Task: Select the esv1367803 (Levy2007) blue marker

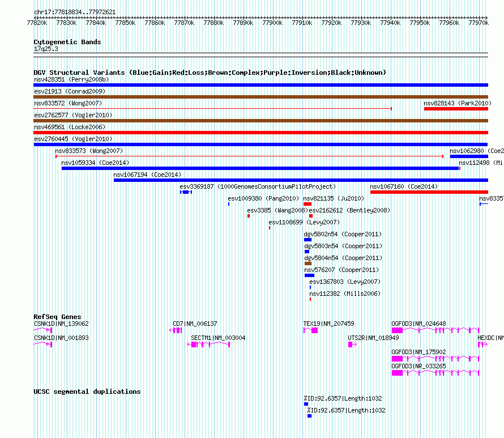Action: (310, 287)
